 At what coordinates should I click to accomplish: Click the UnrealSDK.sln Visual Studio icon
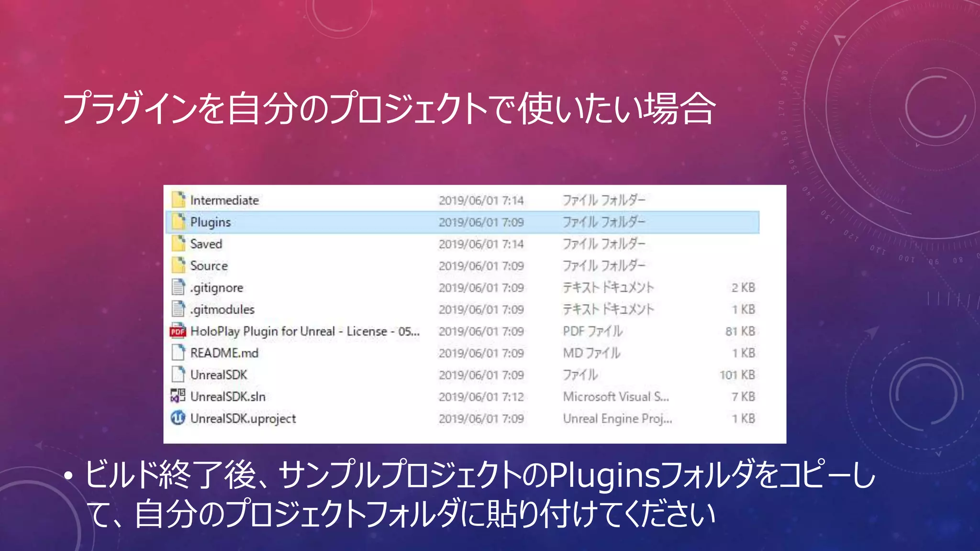pos(178,396)
